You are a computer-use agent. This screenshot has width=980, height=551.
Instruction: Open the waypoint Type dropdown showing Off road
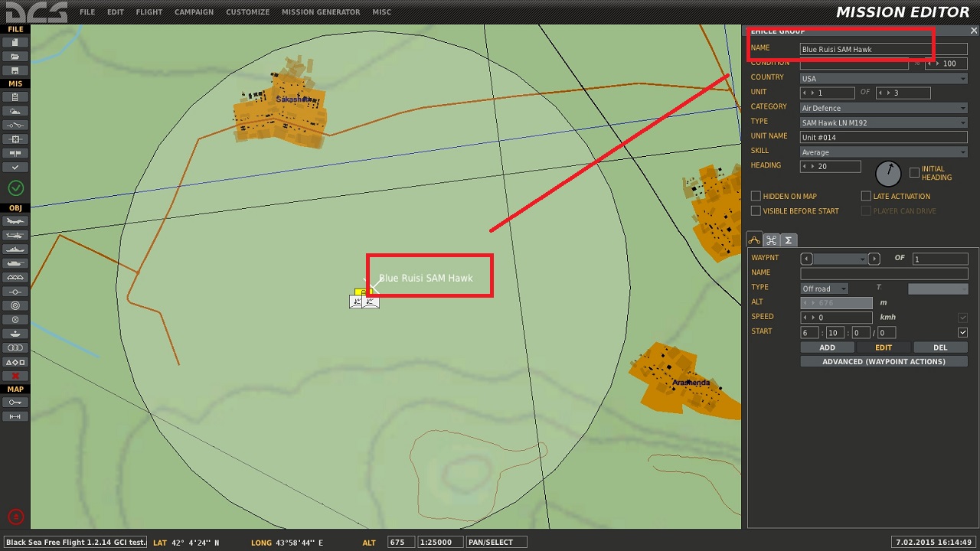[x=824, y=289]
